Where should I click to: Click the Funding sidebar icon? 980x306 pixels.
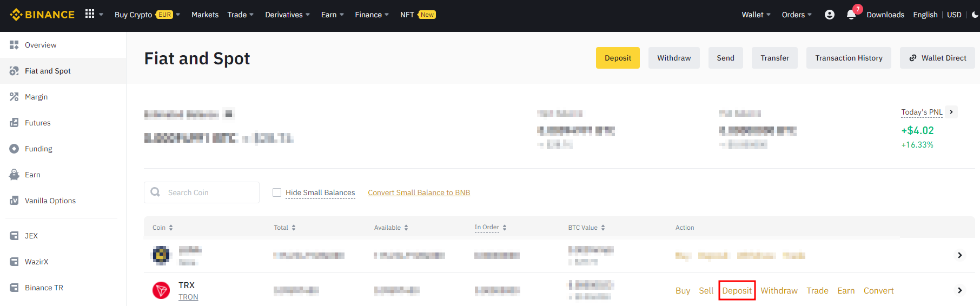click(x=14, y=149)
